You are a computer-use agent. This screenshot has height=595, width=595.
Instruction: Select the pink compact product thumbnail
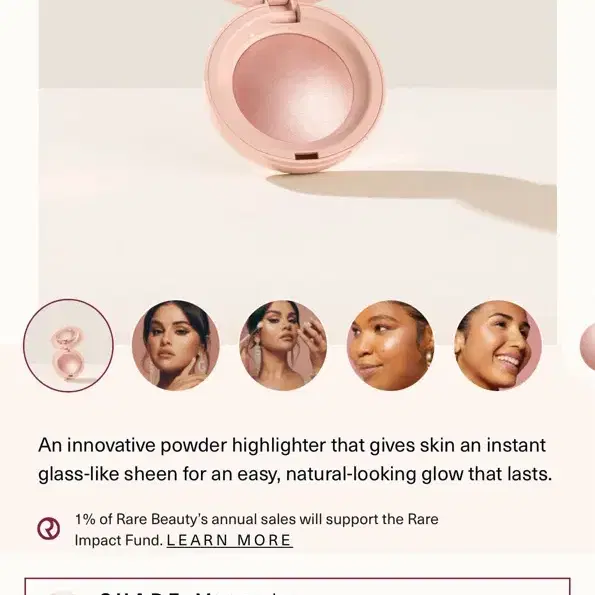click(68, 345)
